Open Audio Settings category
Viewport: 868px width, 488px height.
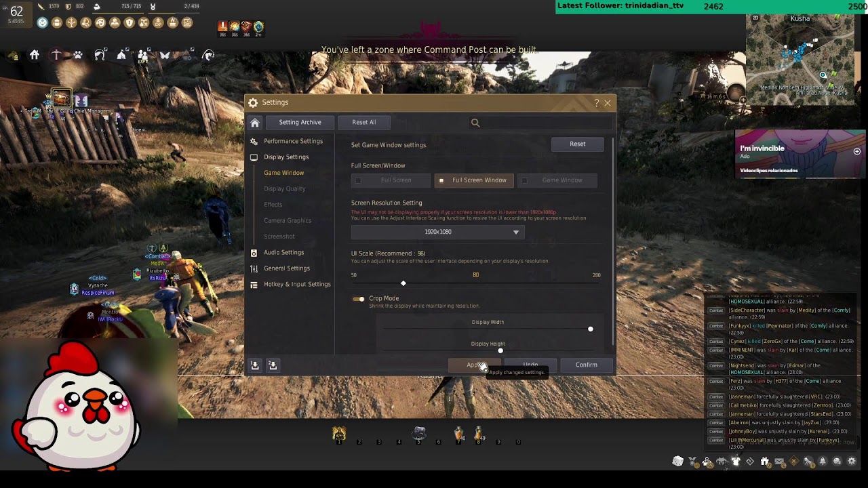(283, 252)
